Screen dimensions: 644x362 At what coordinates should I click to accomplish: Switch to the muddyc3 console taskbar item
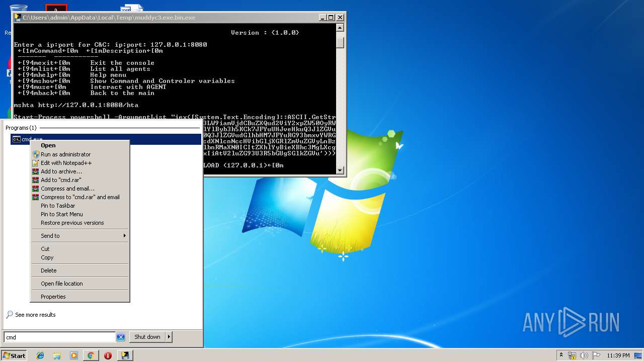point(125,355)
